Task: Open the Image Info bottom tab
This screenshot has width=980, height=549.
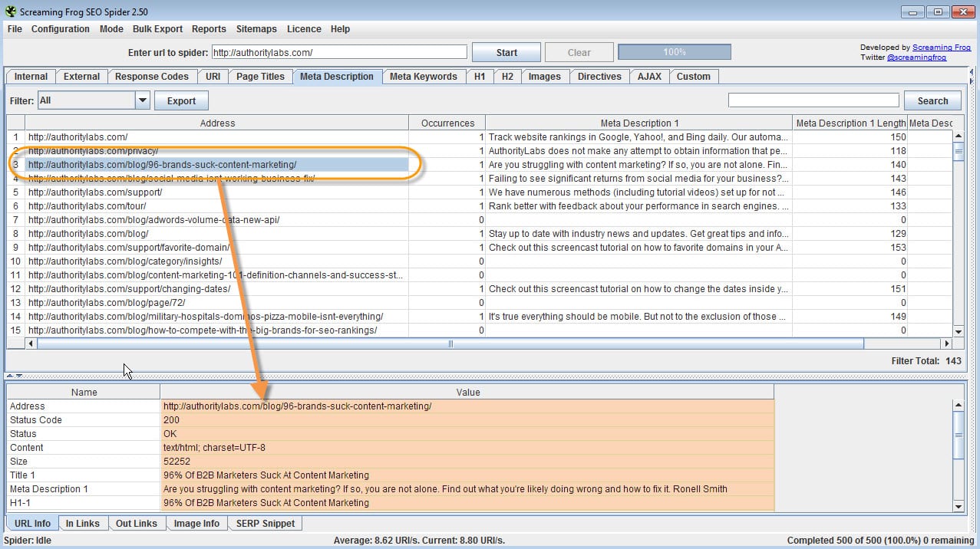Action: (196, 524)
